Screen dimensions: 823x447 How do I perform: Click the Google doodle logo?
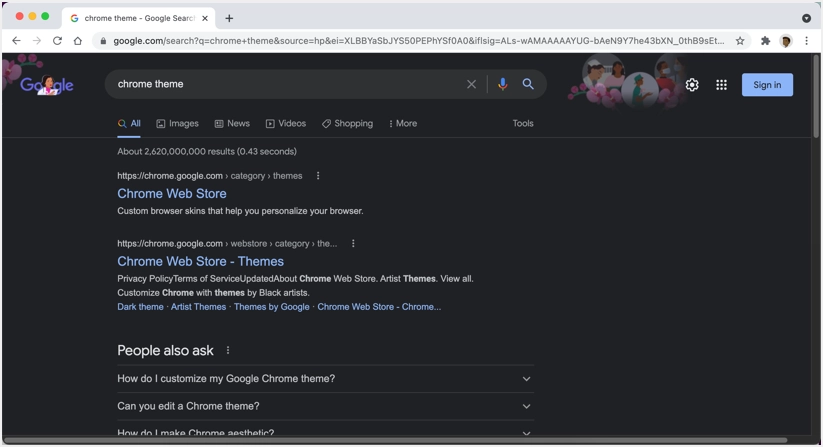(47, 84)
